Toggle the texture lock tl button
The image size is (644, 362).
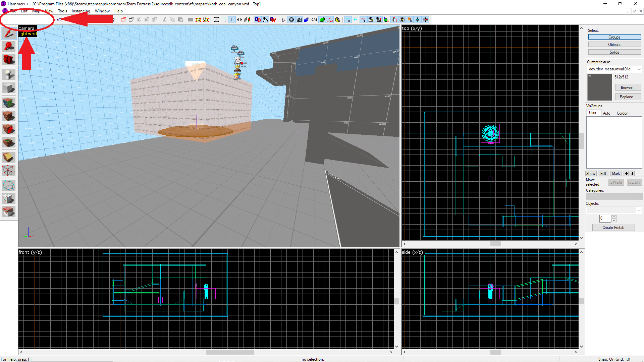232,20
